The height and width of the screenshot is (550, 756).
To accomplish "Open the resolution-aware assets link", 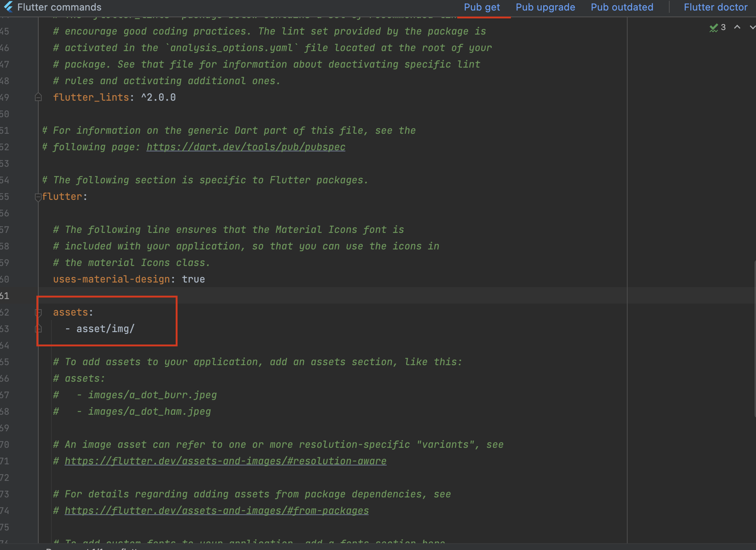I will click(x=225, y=461).
